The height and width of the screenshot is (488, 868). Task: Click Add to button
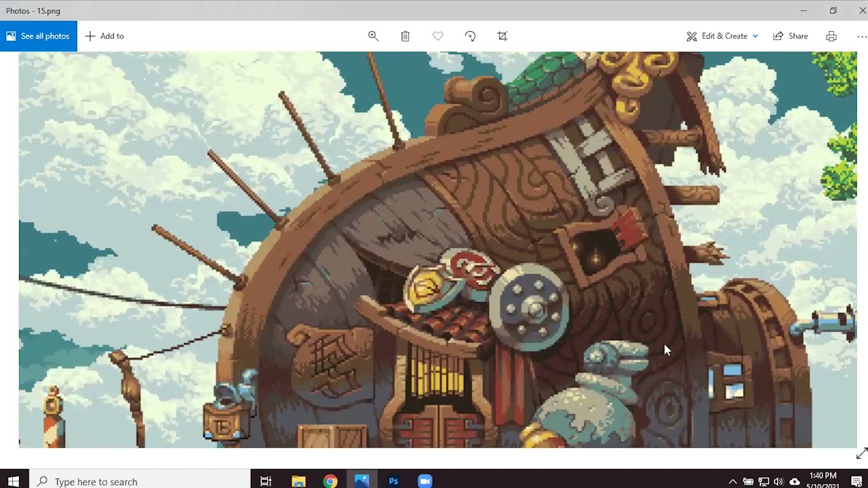point(104,36)
